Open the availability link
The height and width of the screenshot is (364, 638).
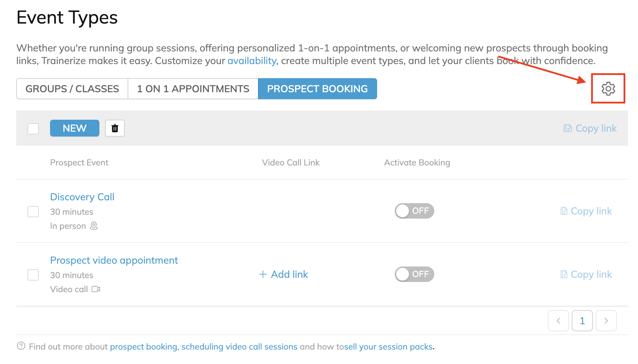coord(252,61)
